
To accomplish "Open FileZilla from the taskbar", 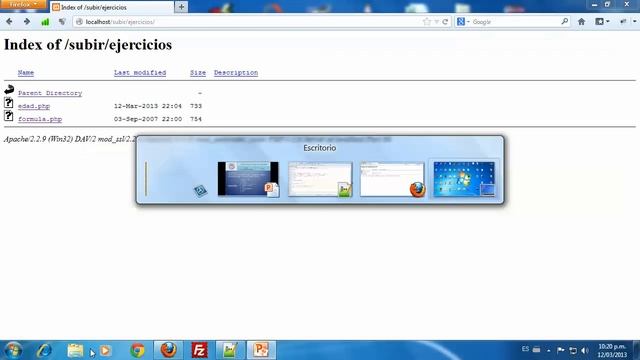I will click(x=199, y=350).
